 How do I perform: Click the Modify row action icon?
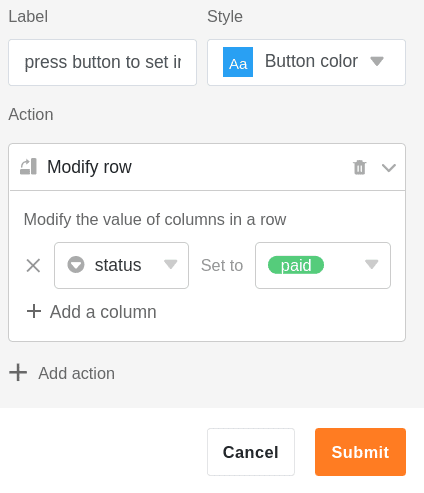pos(28,166)
